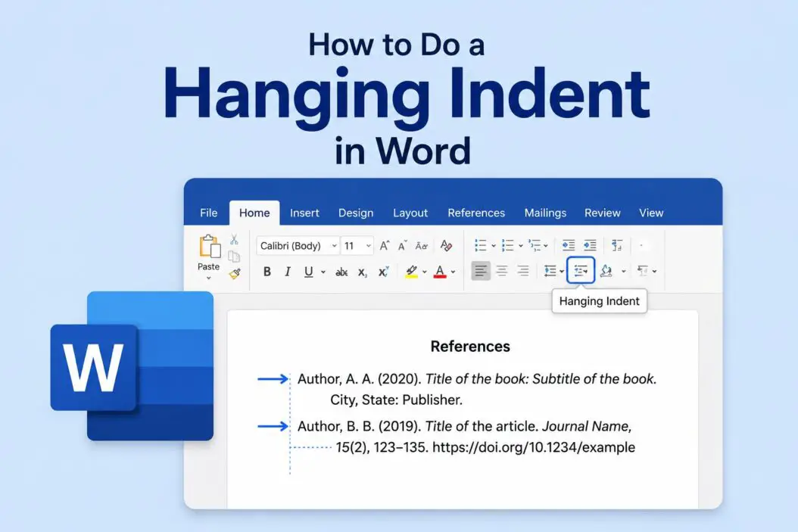Click the text direction icon at ribbon end
This screenshot has height=532, width=798.
click(643, 271)
